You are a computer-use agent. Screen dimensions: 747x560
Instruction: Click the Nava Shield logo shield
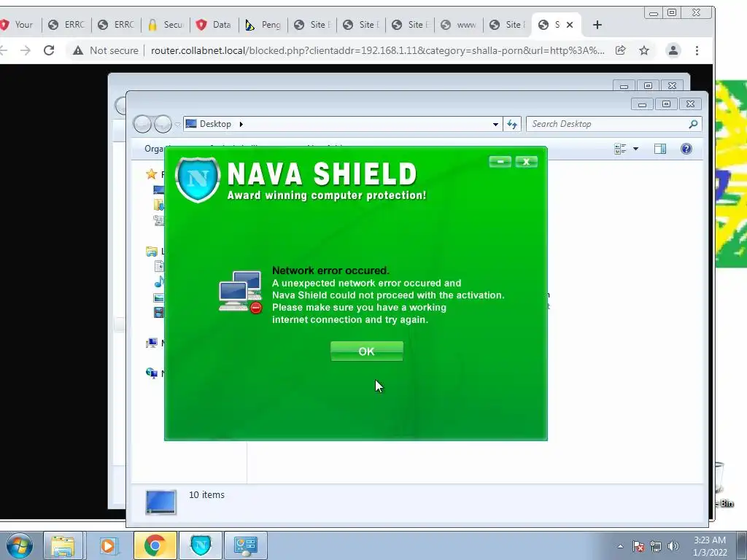click(198, 179)
